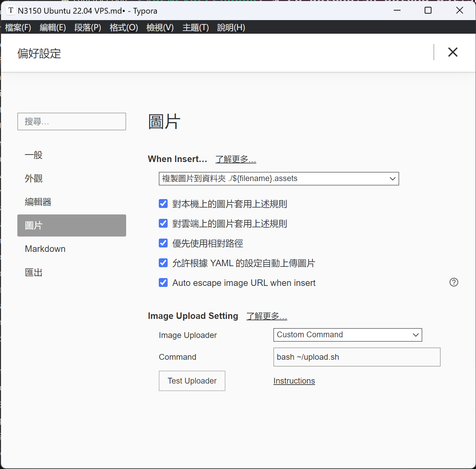Disable 優先使用相對路徑 option
Viewport: 476px width, 469px height.
coord(163,243)
